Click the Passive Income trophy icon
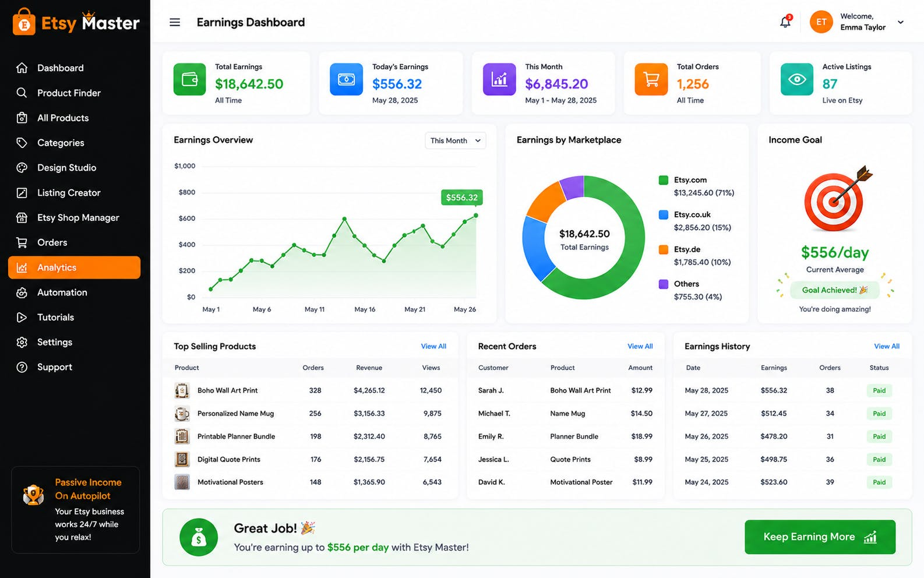This screenshot has width=924, height=578. [33, 495]
